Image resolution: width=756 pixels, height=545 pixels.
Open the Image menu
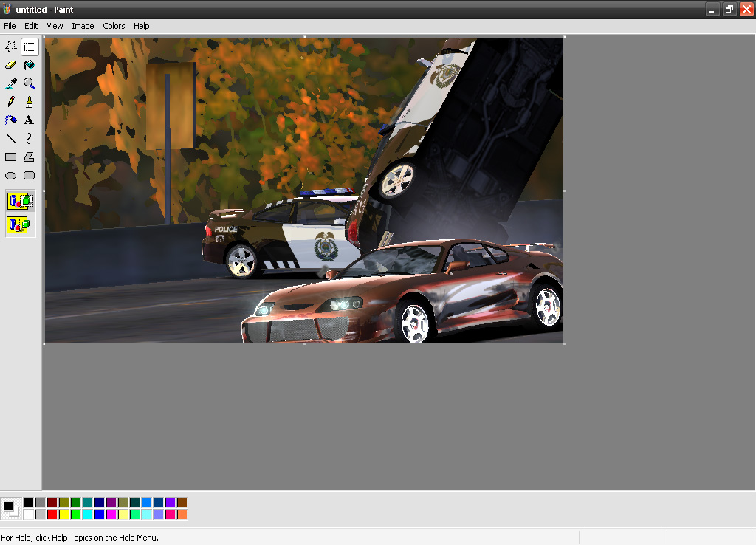pyautogui.click(x=83, y=26)
